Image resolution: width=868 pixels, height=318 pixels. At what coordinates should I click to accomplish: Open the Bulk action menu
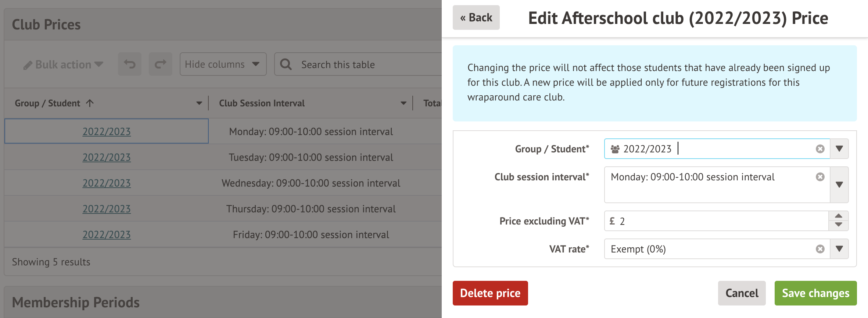[x=63, y=65]
